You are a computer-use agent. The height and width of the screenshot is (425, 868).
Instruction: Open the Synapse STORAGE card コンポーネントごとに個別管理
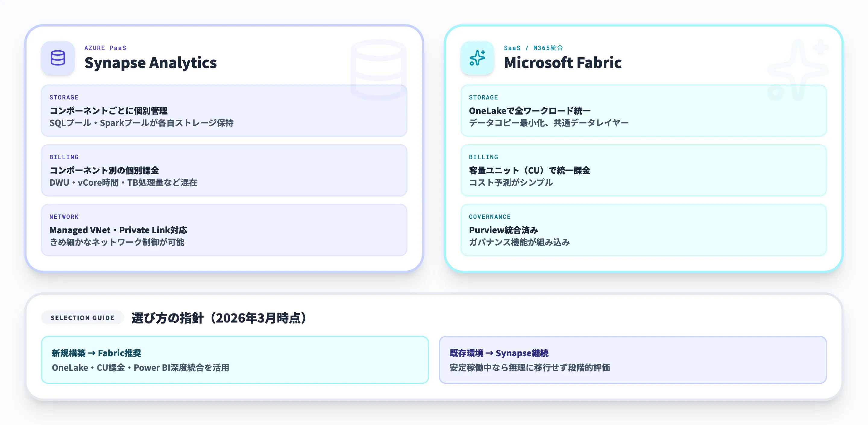(x=224, y=111)
